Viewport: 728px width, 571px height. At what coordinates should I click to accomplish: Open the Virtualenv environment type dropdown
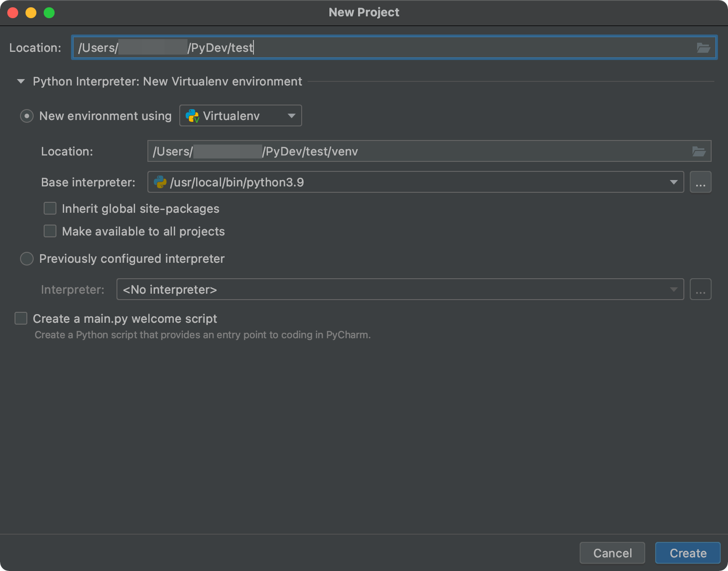(x=241, y=116)
